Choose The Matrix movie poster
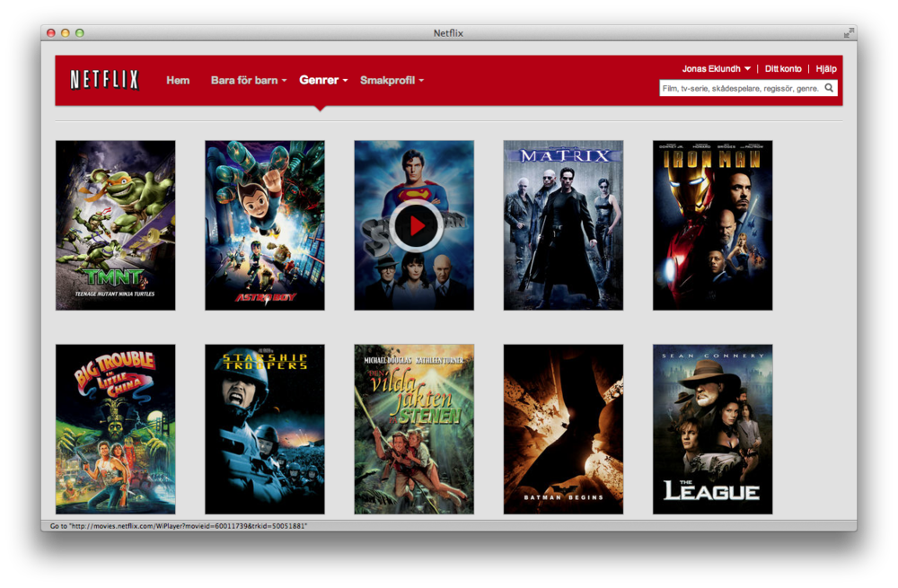This screenshot has height=588, width=898. click(563, 225)
